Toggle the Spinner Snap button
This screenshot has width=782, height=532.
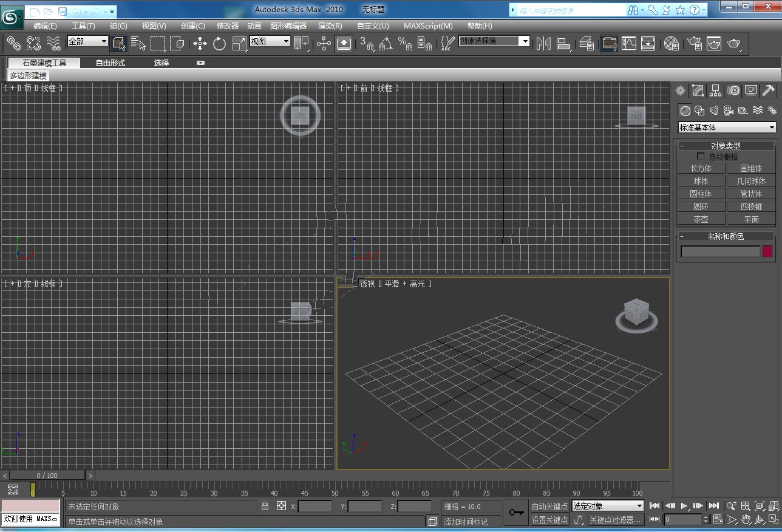point(425,43)
